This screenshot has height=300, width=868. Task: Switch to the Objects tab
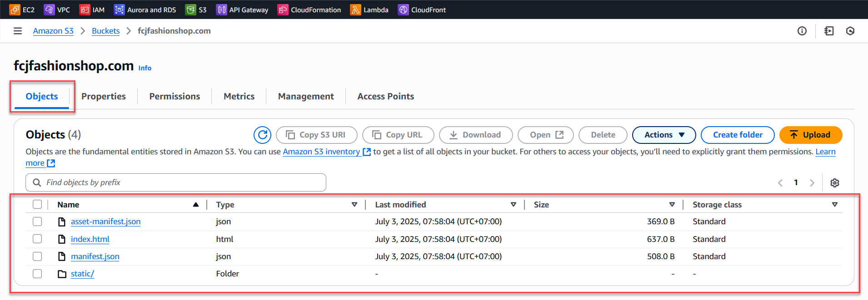(x=42, y=96)
